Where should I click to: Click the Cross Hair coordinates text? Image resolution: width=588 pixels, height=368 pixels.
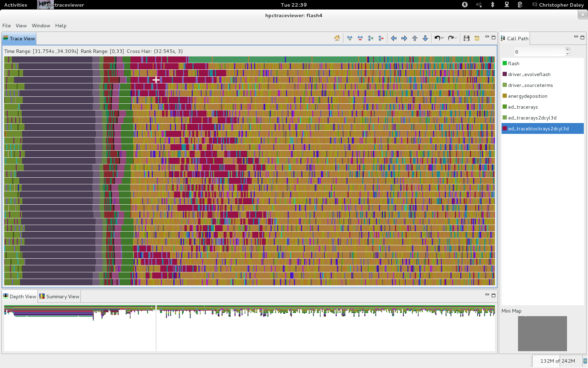point(155,51)
